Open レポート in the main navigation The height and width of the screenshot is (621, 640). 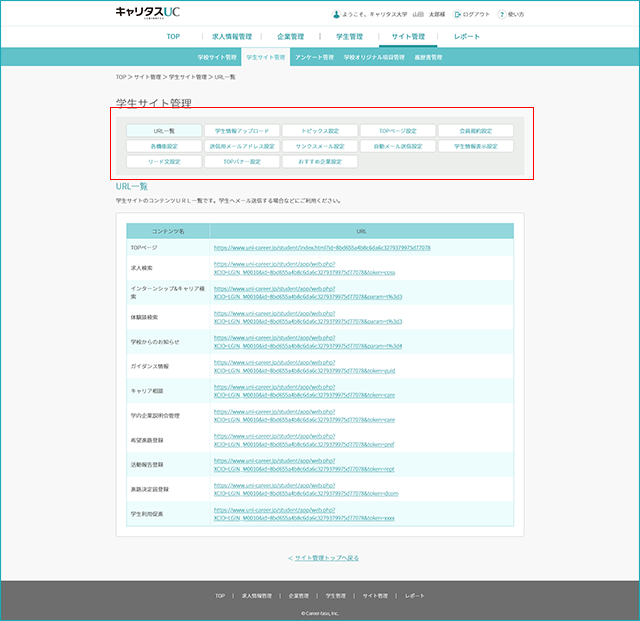[467, 37]
